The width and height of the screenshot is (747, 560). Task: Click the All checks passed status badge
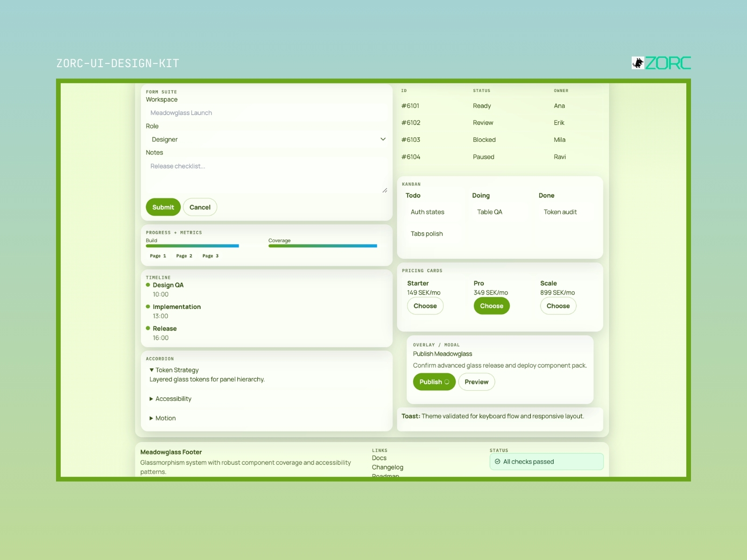click(x=547, y=462)
